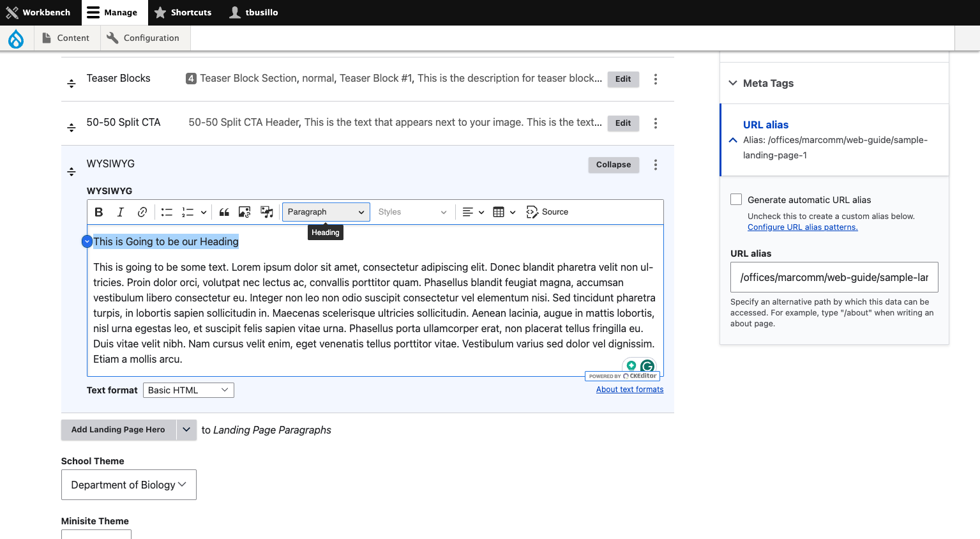Switch editor to Source view
Viewport: 980px width, 539px height.
547,212
